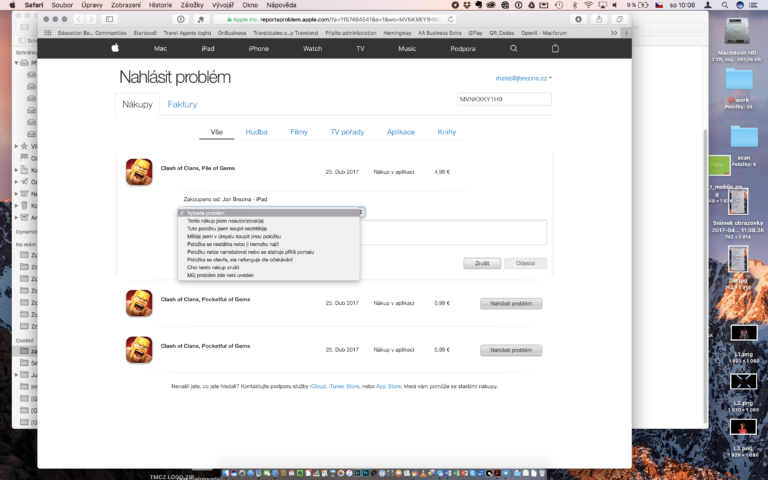Click the reload icon in address bar
The image size is (768, 480).
(x=452, y=18)
